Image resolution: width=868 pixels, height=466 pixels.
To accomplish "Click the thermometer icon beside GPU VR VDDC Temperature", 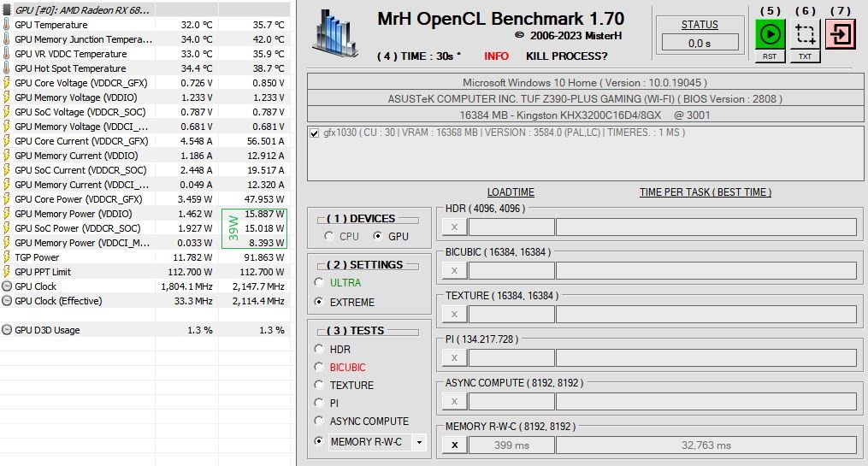I will click(x=7, y=54).
